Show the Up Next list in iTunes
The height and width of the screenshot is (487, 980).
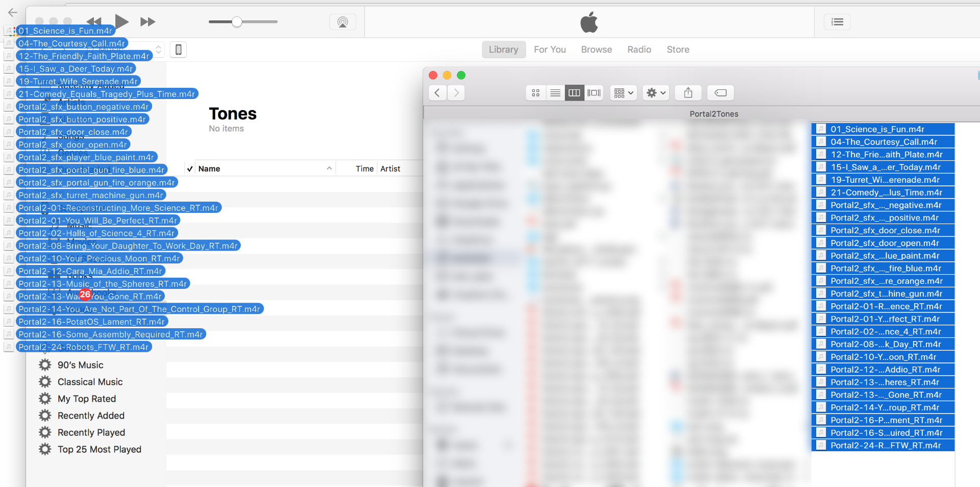[837, 22]
